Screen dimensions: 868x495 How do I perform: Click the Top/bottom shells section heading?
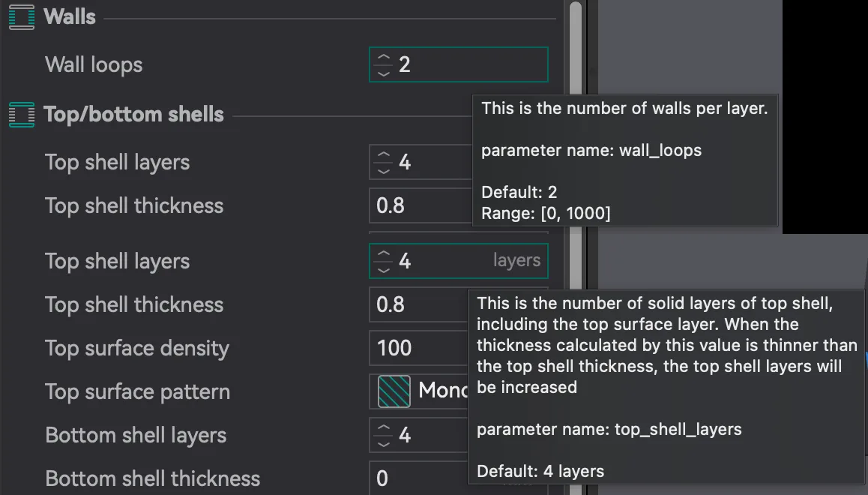point(134,115)
